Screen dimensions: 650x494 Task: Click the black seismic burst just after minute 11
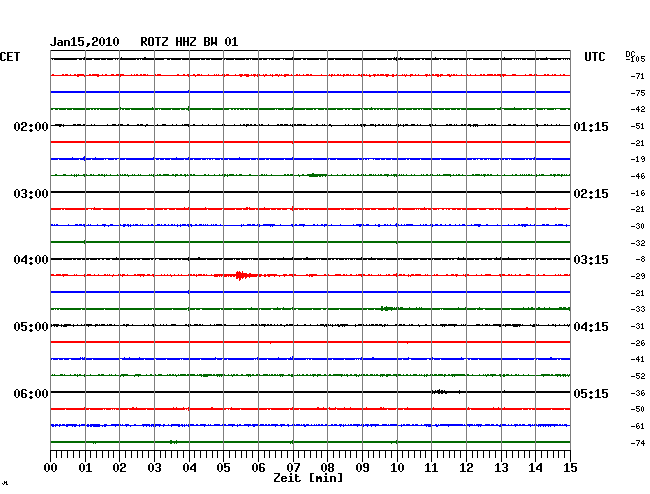coord(439,392)
